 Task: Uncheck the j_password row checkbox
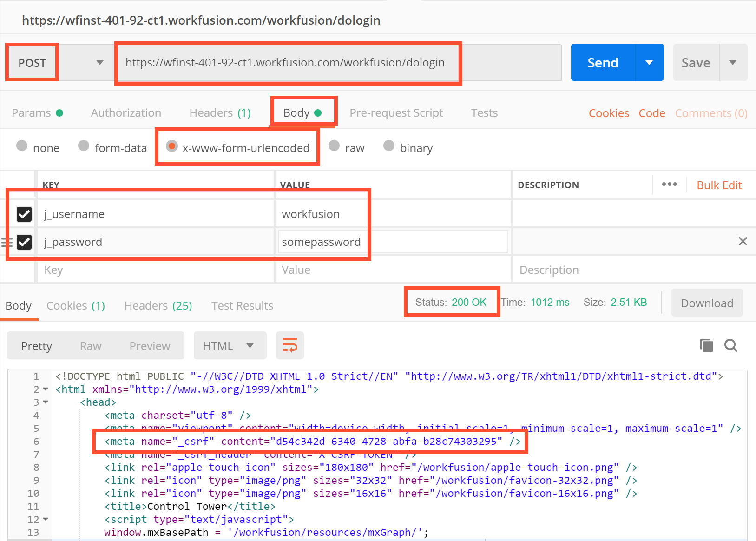click(x=24, y=242)
